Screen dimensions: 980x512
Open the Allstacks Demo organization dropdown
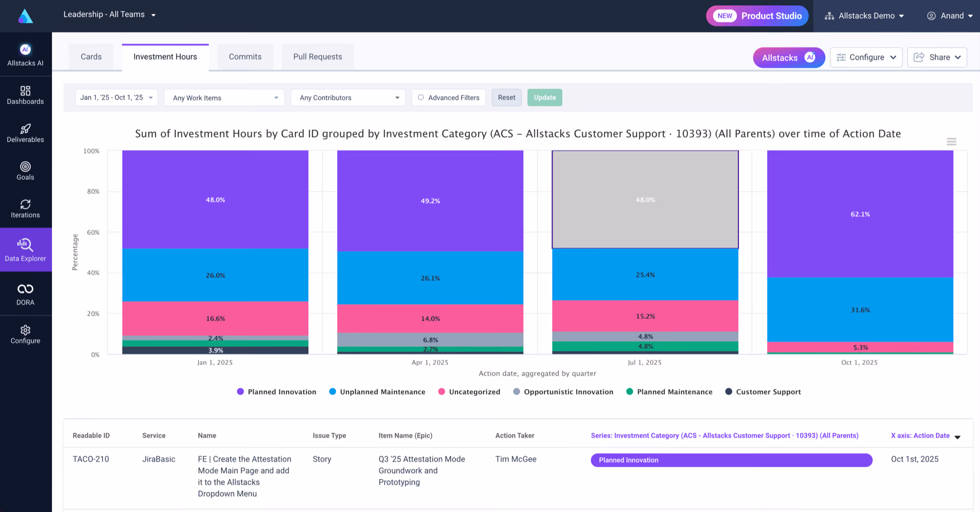[864, 16]
